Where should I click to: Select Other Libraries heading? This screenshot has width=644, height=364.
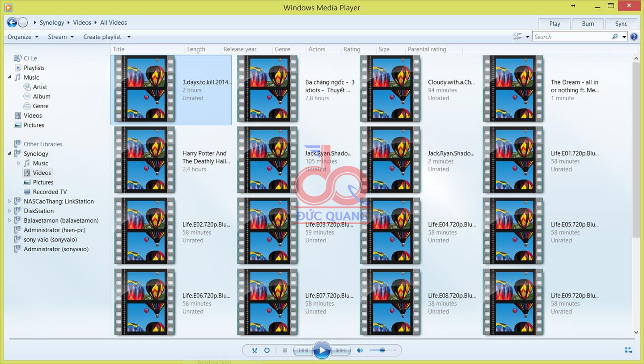click(x=43, y=144)
